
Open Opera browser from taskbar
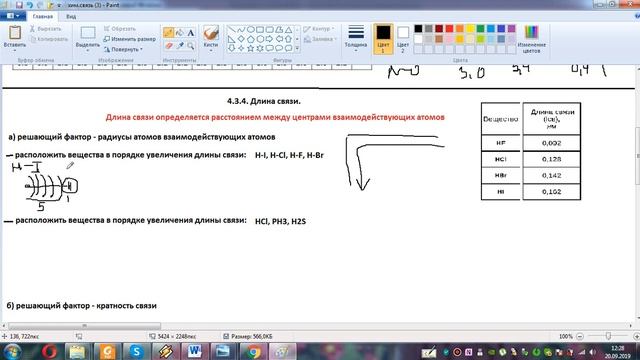pos(49,351)
